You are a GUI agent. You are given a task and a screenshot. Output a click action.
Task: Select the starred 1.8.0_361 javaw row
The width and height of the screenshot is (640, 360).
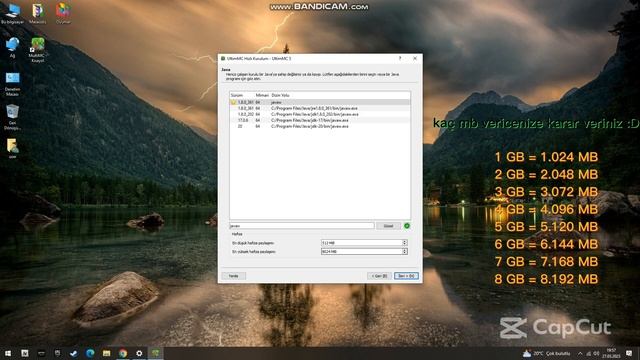(x=320, y=102)
